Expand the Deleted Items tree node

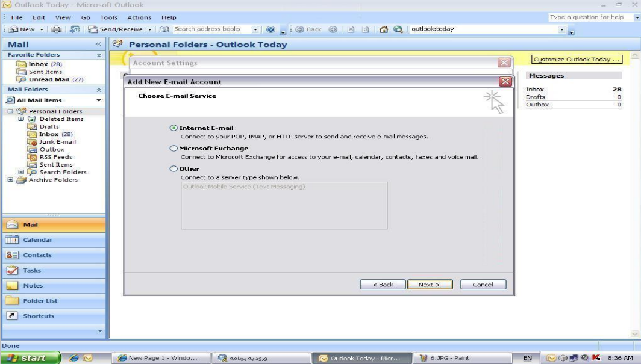click(x=21, y=119)
